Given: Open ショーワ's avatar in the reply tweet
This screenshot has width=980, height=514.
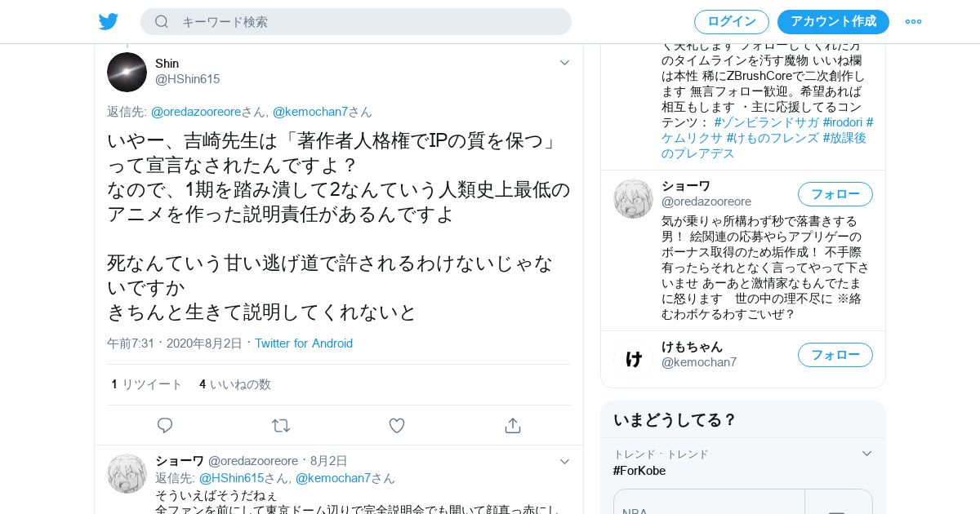Looking at the screenshot, I should pos(127,474).
